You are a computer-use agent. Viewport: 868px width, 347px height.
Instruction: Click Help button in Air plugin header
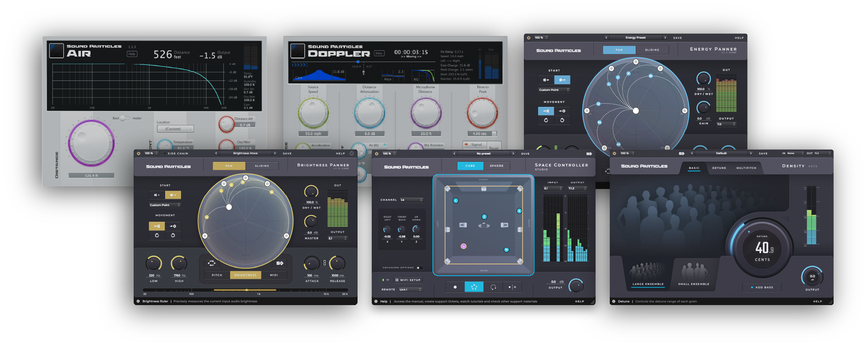[x=132, y=54]
